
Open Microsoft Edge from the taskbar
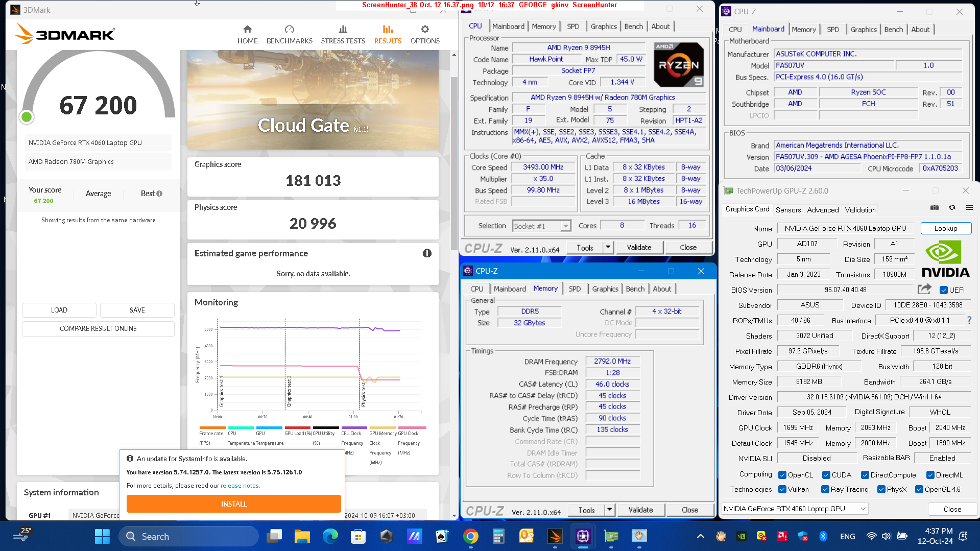330,536
